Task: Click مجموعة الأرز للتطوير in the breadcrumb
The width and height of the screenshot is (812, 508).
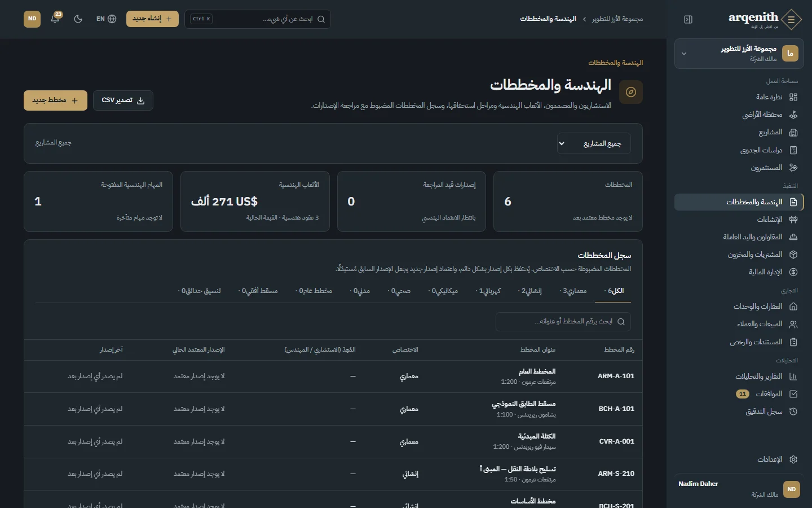Action: click(x=617, y=19)
